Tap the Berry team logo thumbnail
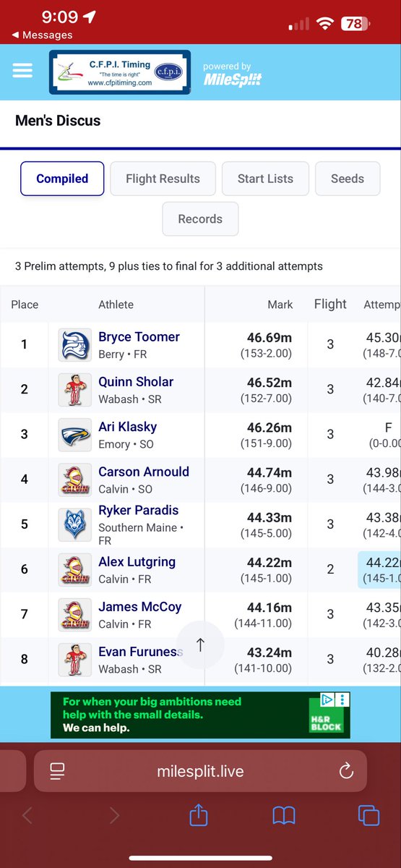The image size is (401, 868). coord(75,345)
